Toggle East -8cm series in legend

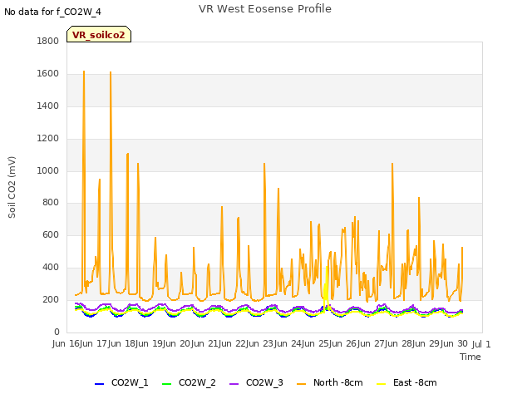coord(406,382)
